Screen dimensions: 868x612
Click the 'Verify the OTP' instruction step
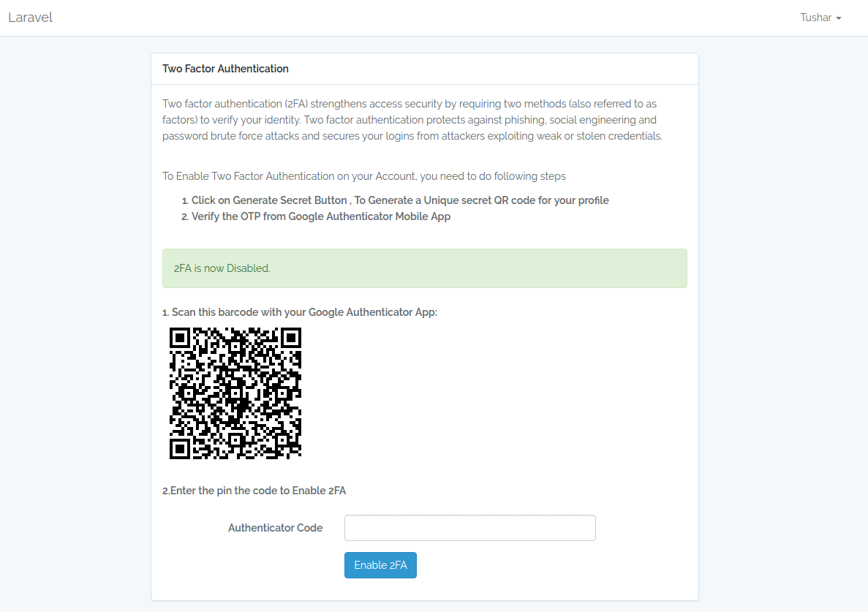point(320,216)
